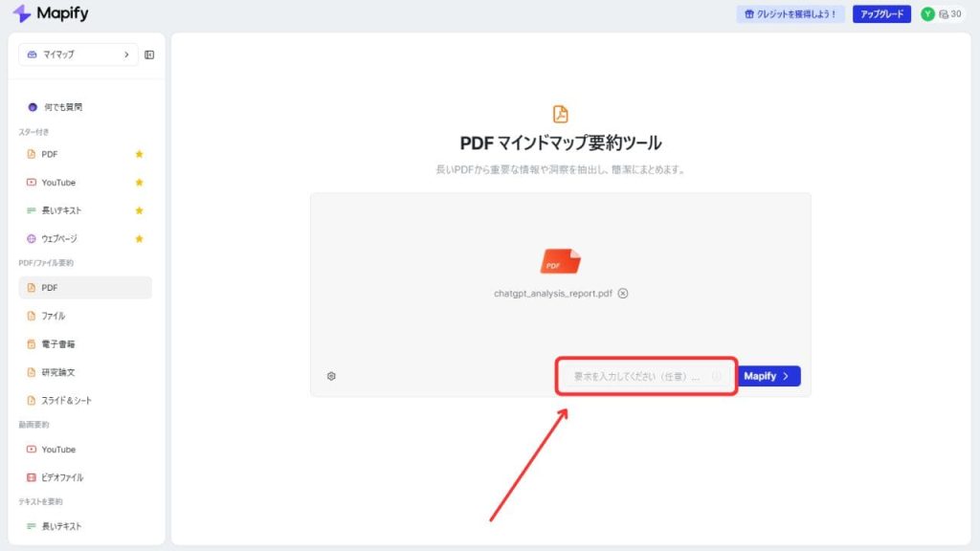980x551 pixels.
Task: Click uploaded PDF file thumbnail
Action: coord(561,261)
